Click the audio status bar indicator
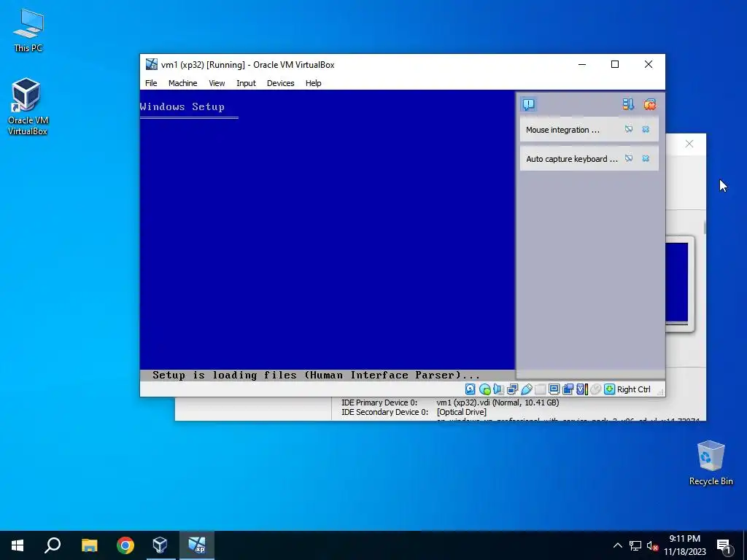This screenshot has width=747, height=560. point(498,389)
